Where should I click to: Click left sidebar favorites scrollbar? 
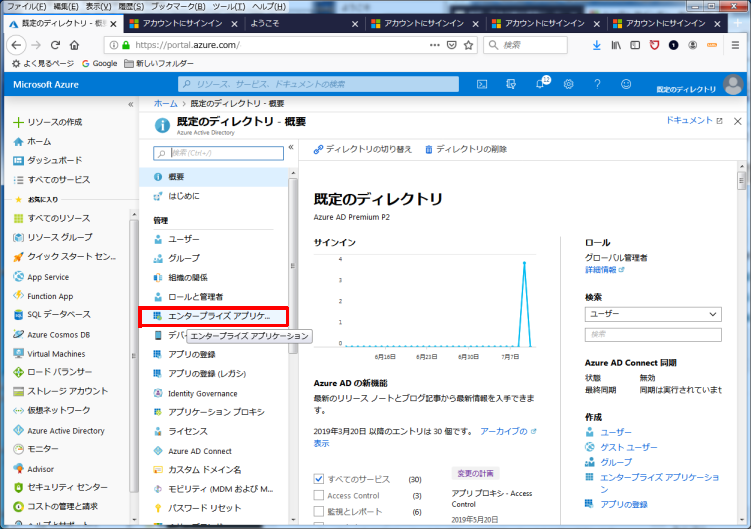click(x=134, y=356)
